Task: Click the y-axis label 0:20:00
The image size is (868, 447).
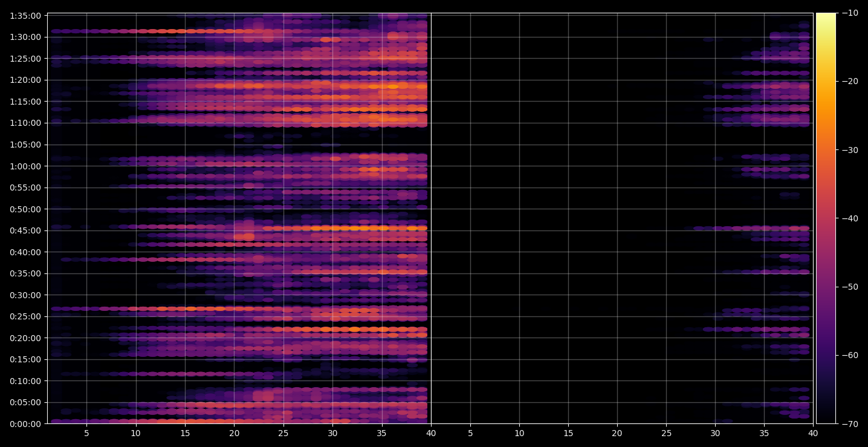Action: pyautogui.click(x=25, y=338)
